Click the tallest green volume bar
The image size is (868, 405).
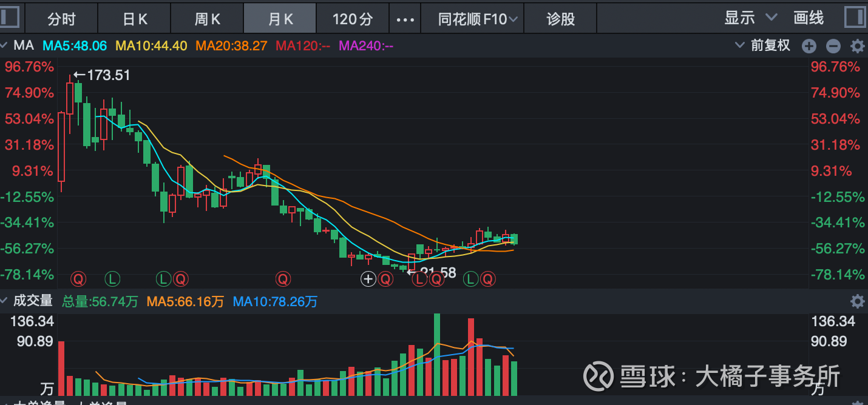pyautogui.click(x=437, y=354)
